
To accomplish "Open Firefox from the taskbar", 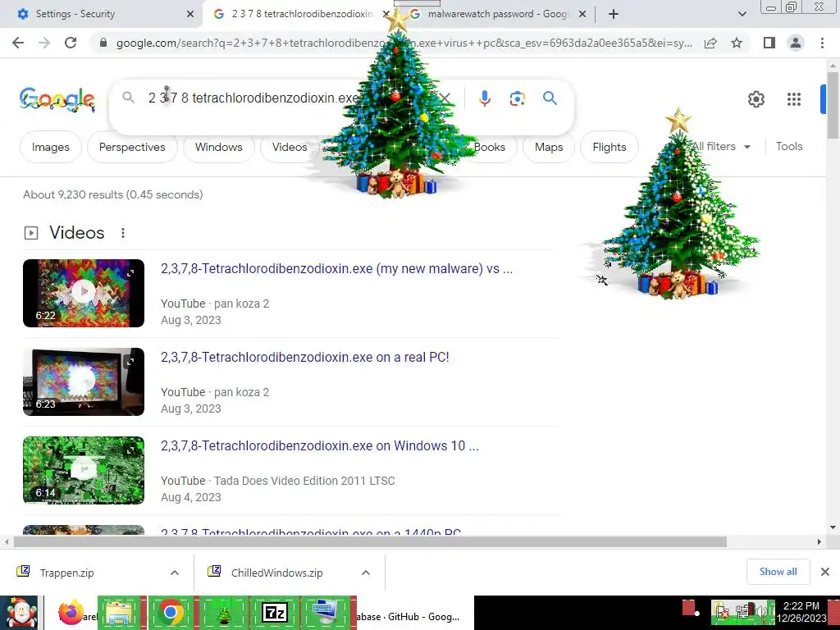I will tap(71, 612).
